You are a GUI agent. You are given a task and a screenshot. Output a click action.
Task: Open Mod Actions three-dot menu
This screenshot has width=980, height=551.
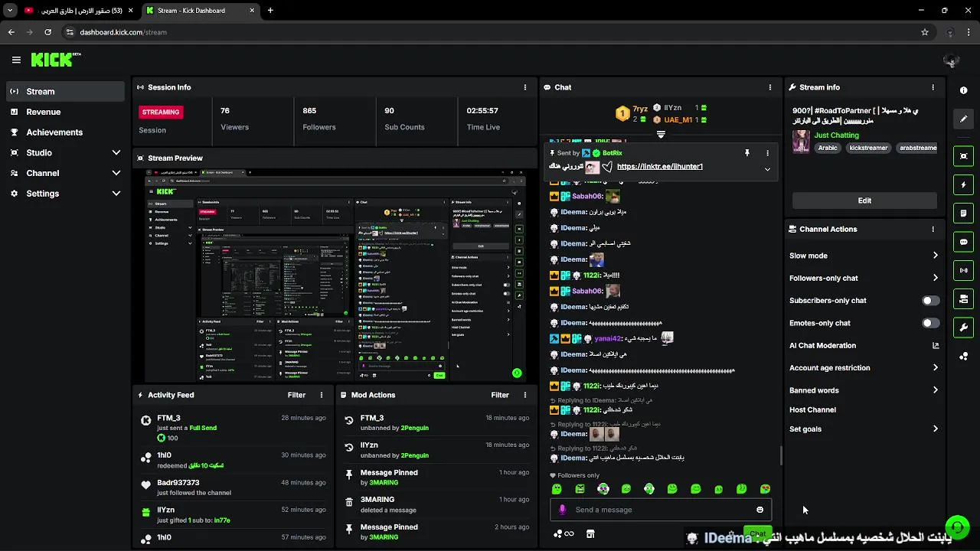[x=525, y=395]
